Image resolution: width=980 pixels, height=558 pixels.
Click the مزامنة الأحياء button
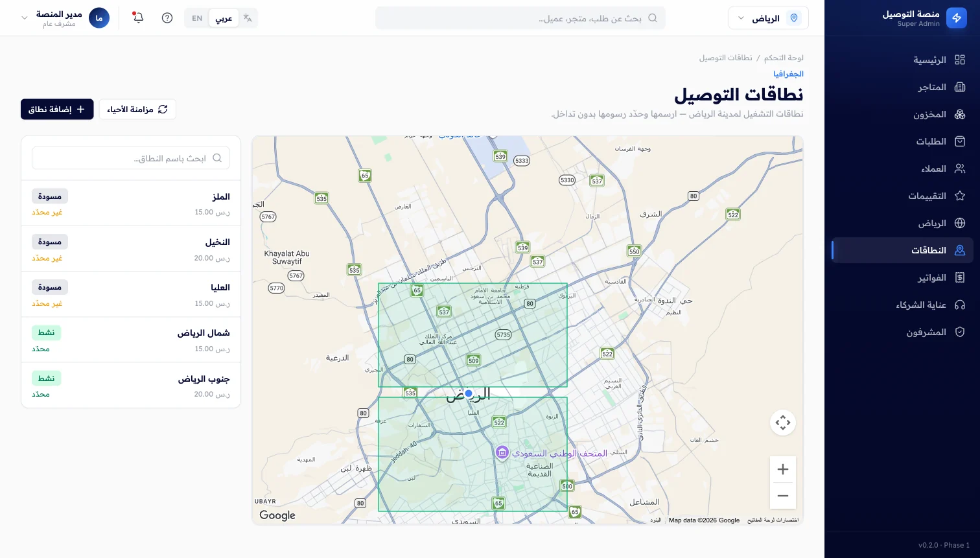click(x=137, y=110)
